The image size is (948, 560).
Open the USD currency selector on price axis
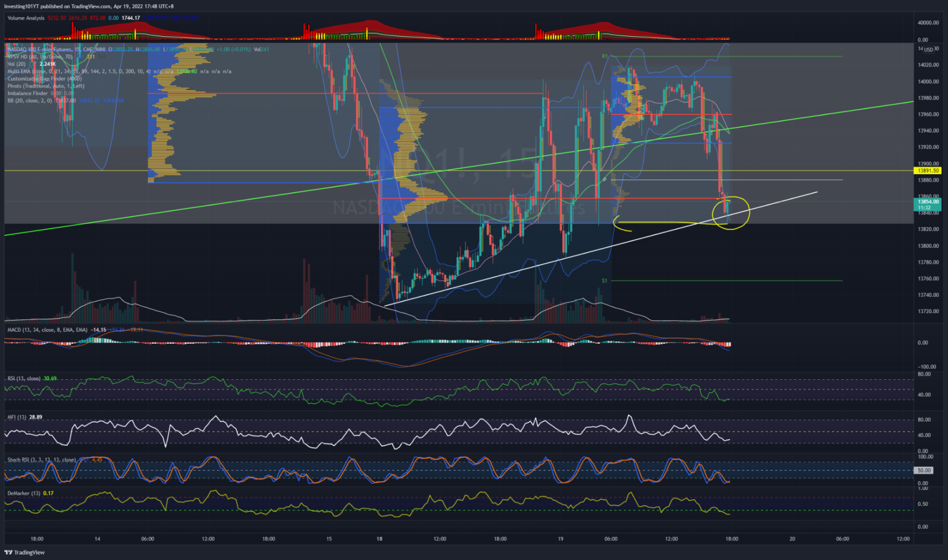pos(928,49)
